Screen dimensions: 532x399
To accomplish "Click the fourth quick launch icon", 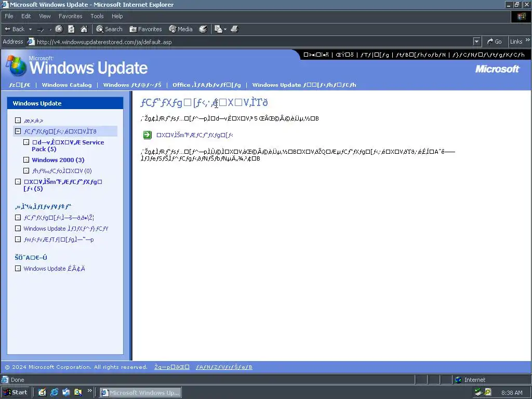I will 78,392.
